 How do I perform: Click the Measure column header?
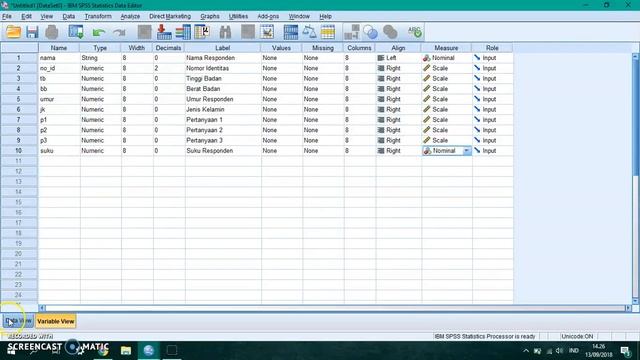[447, 48]
